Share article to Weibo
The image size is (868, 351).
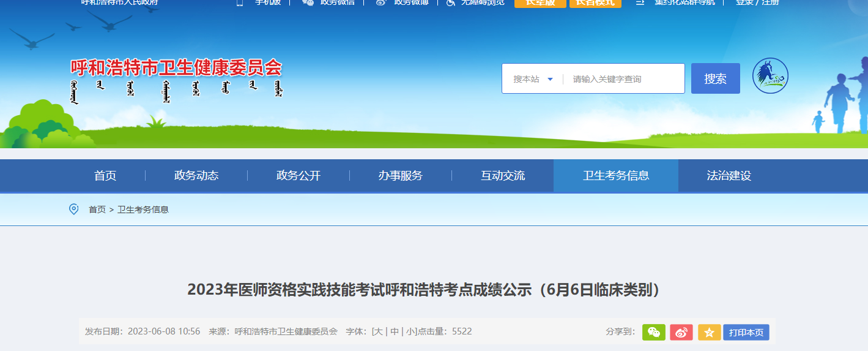click(681, 333)
